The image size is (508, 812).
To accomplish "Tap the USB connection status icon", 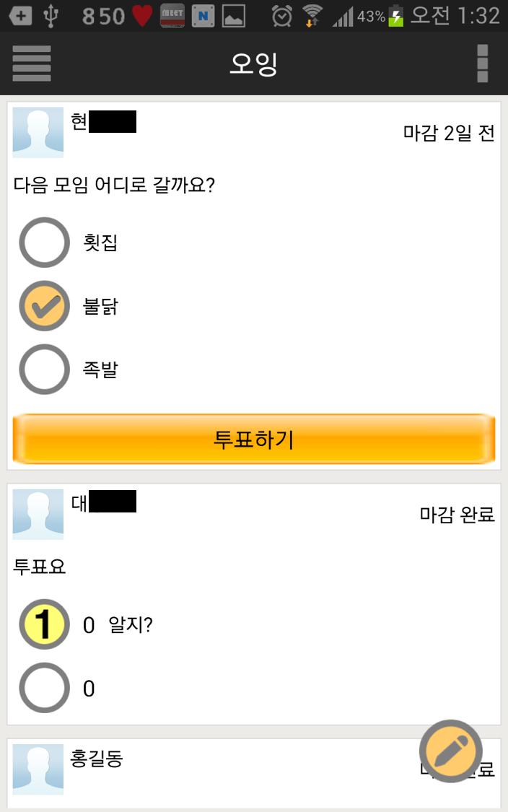I will (51, 15).
